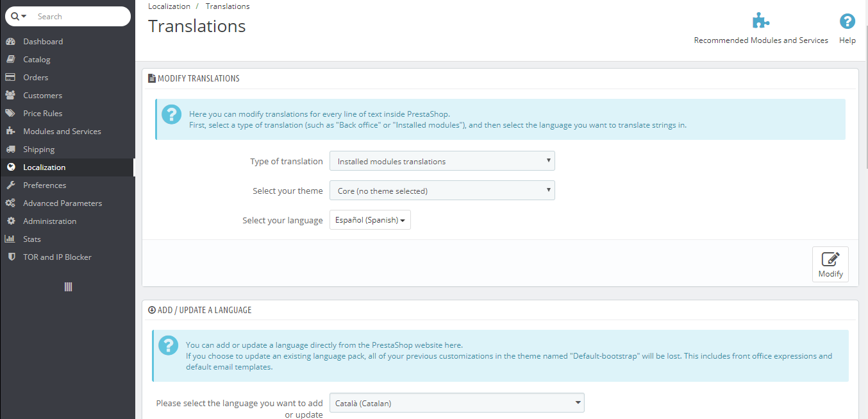
Task: Expand the Català (Catalan) language selector
Action: [456, 403]
